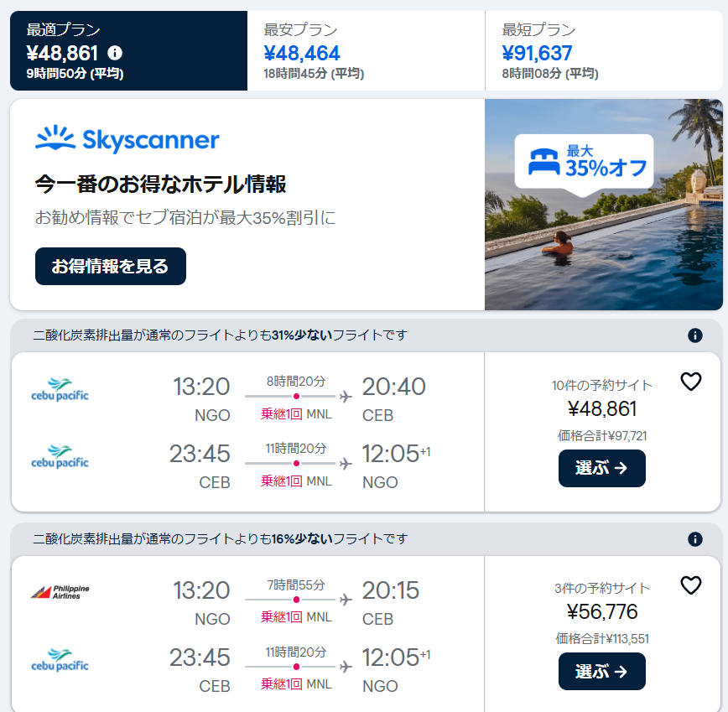This screenshot has width=728, height=712.
Task: Click the 7時間55分 flight duration line
Action: tap(296, 600)
